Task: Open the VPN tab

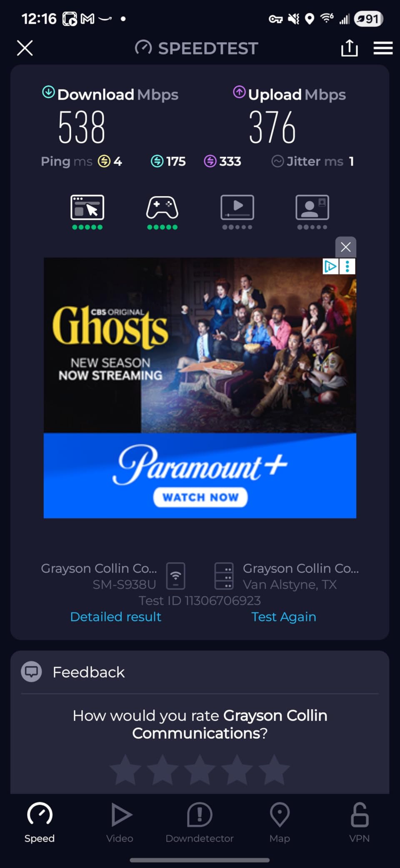Action: (360, 823)
